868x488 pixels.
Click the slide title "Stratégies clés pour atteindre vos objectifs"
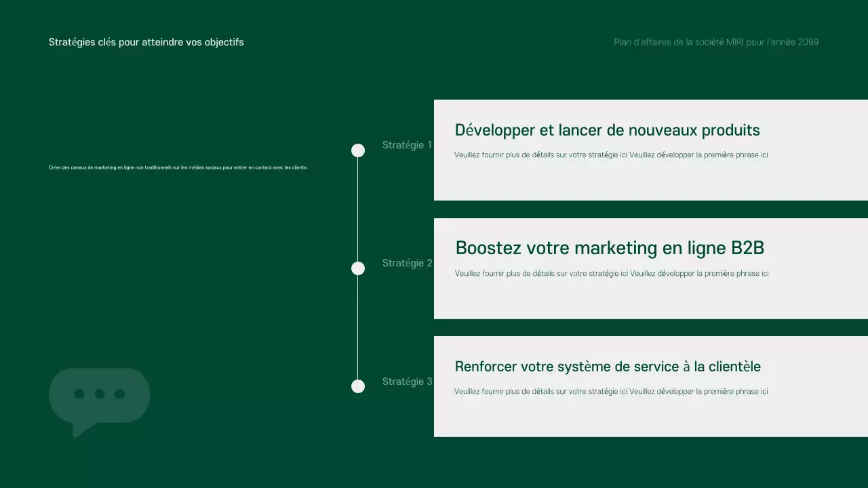146,42
